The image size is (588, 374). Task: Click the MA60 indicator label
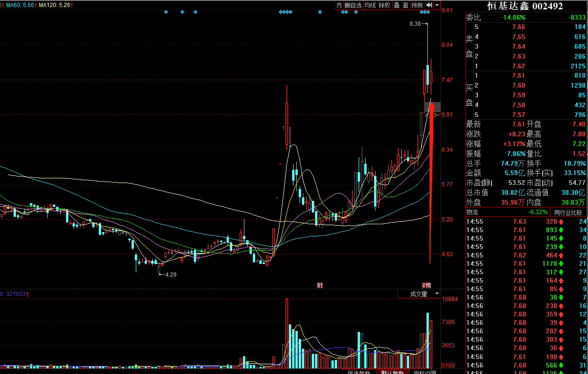click(x=20, y=5)
